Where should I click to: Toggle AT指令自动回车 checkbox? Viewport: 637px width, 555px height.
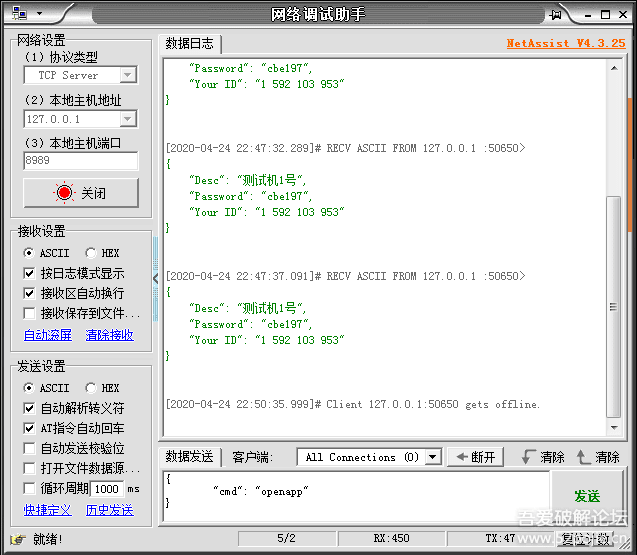pos(29,428)
